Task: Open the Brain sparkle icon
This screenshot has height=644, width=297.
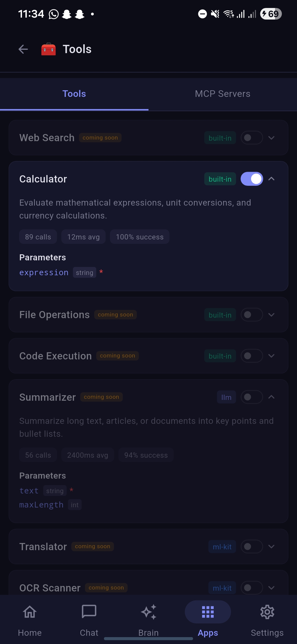Action: pyautogui.click(x=148, y=612)
